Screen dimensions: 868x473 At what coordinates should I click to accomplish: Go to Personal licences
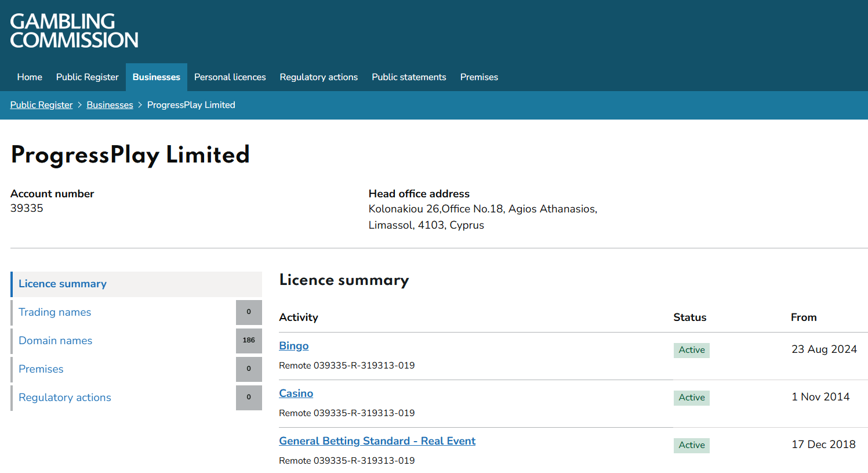click(x=230, y=77)
